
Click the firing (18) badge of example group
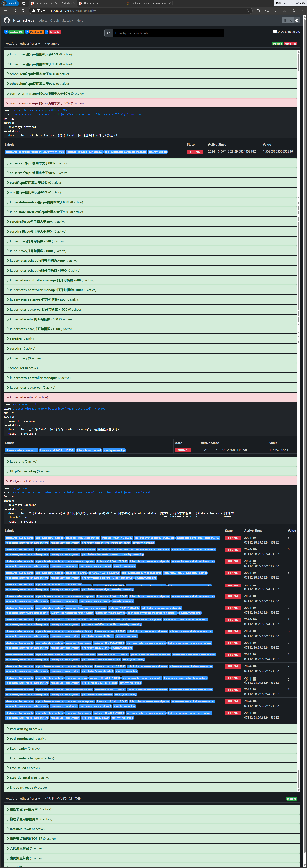pyautogui.click(x=290, y=44)
